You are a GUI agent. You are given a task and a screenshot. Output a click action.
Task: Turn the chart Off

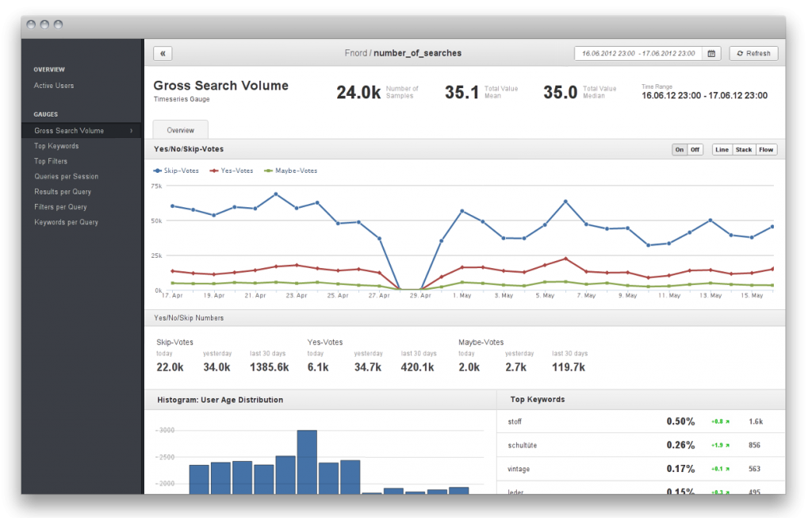point(695,150)
